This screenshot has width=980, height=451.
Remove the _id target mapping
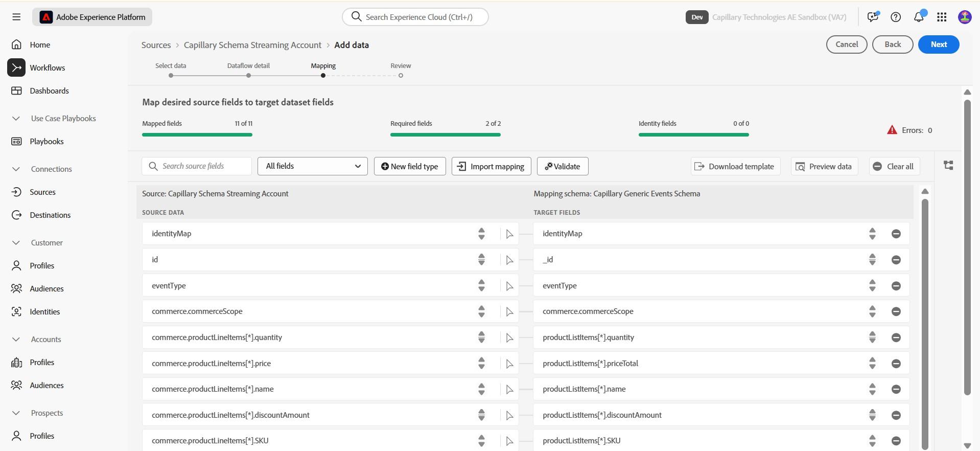click(x=896, y=260)
